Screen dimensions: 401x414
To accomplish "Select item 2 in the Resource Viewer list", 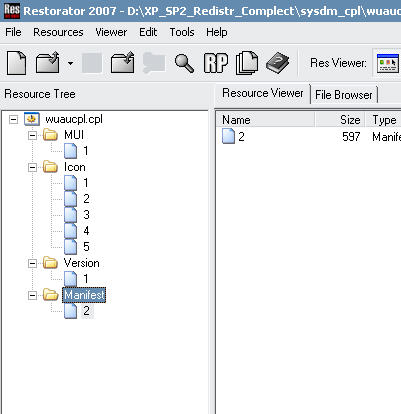I will coord(241,137).
